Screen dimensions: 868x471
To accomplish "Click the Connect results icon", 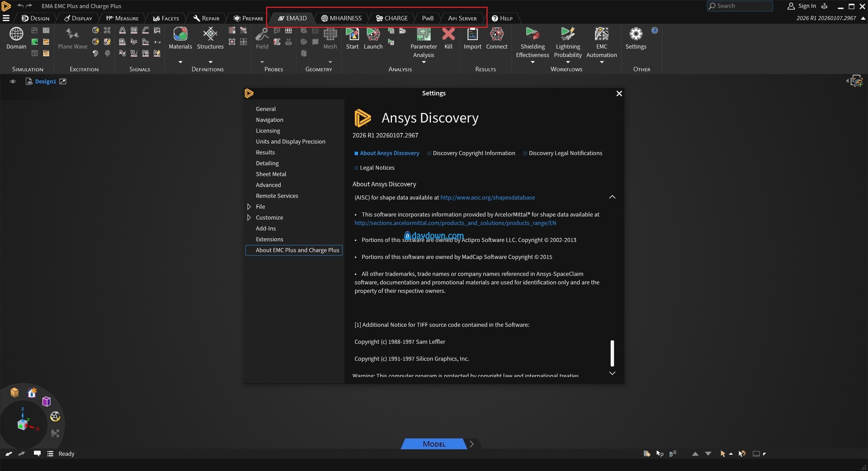I will click(496, 34).
